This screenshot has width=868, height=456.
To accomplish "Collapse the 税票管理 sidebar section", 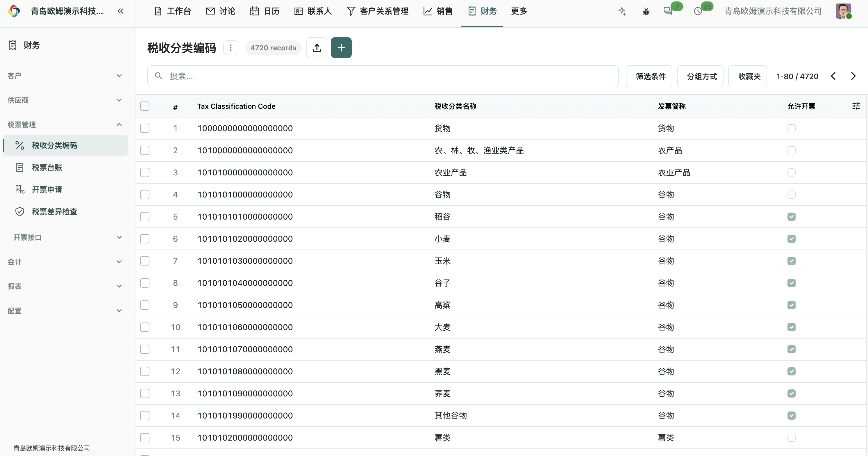I will click(x=65, y=124).
